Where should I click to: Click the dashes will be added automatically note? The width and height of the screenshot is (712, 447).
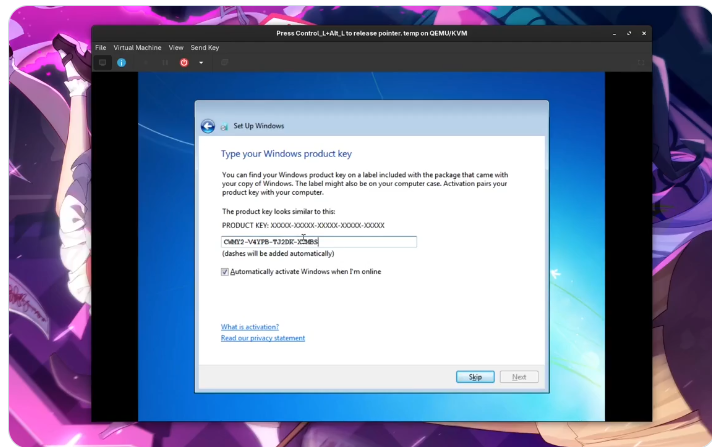pos(278,253)
